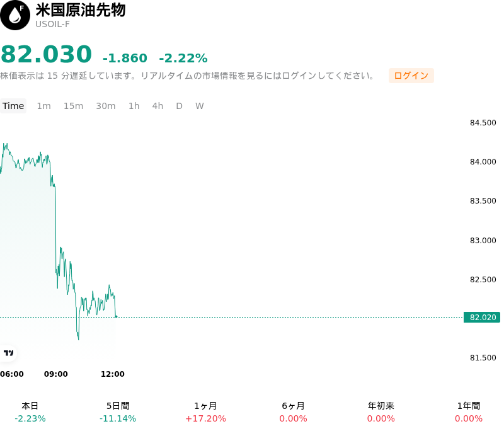Switch chart to 30m interval
This screenshot has height=431, width=504.
[x=106, y=106]
